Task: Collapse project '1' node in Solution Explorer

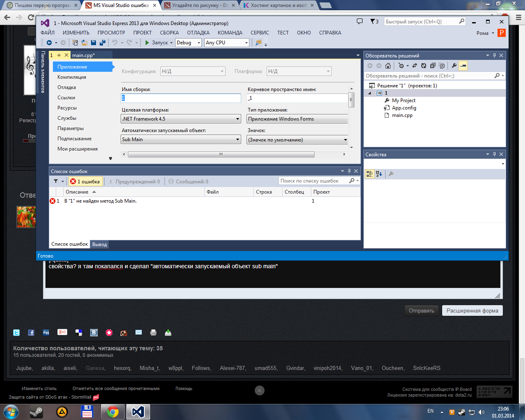Action: coord(370,93)
